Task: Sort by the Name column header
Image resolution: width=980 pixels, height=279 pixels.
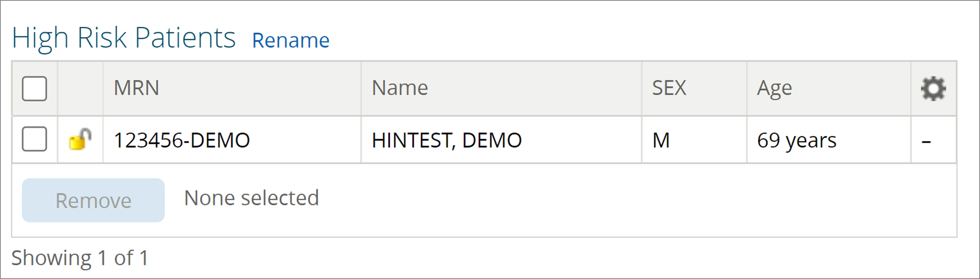Action: pos(399,88)
